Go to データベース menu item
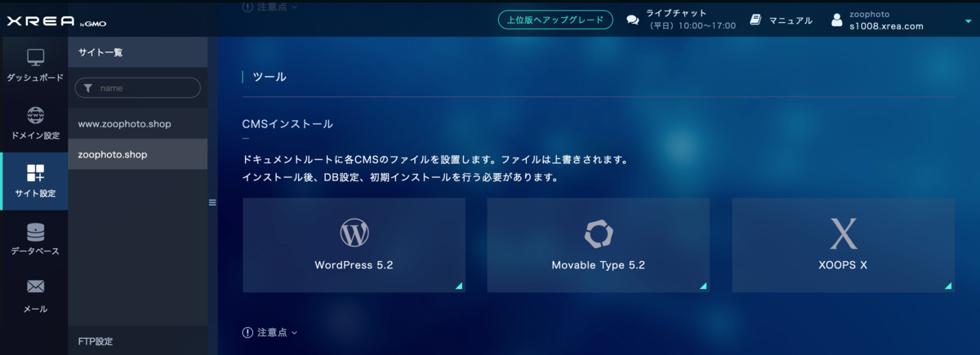Viewport: 980px width, 355px height. click(x=34, y=238)
